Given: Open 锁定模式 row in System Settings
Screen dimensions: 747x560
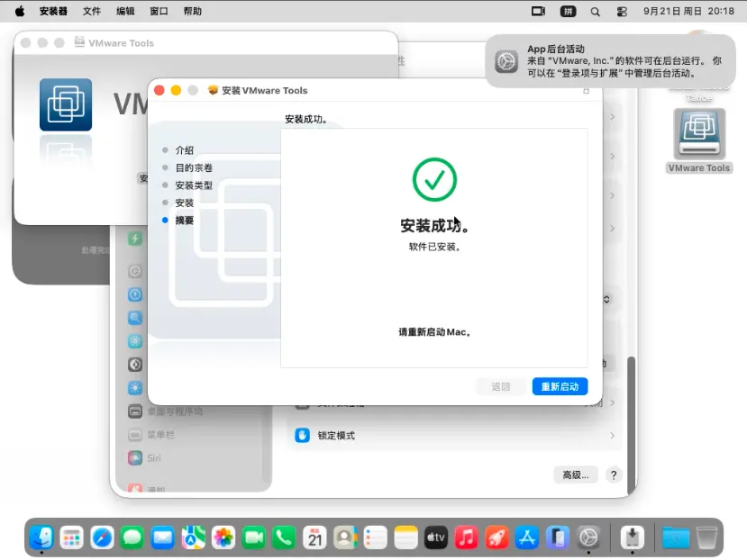Looking at the screenshot, I should [455, 435].
